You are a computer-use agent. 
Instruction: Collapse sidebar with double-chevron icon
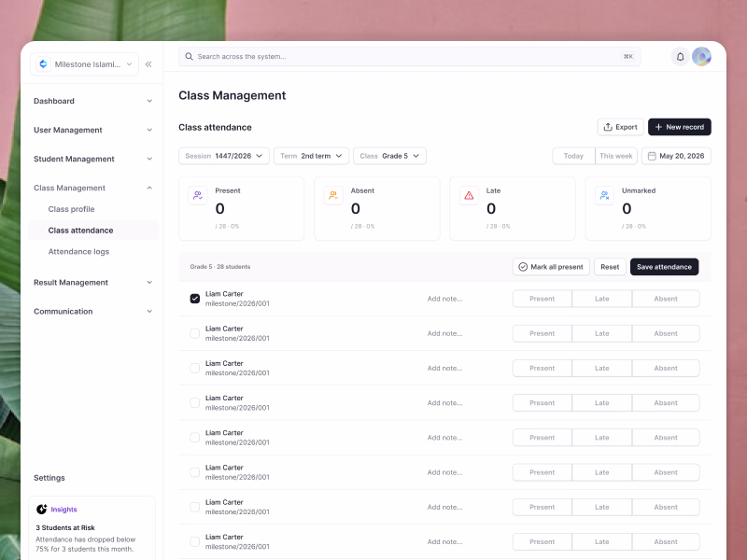click(148, 64)
